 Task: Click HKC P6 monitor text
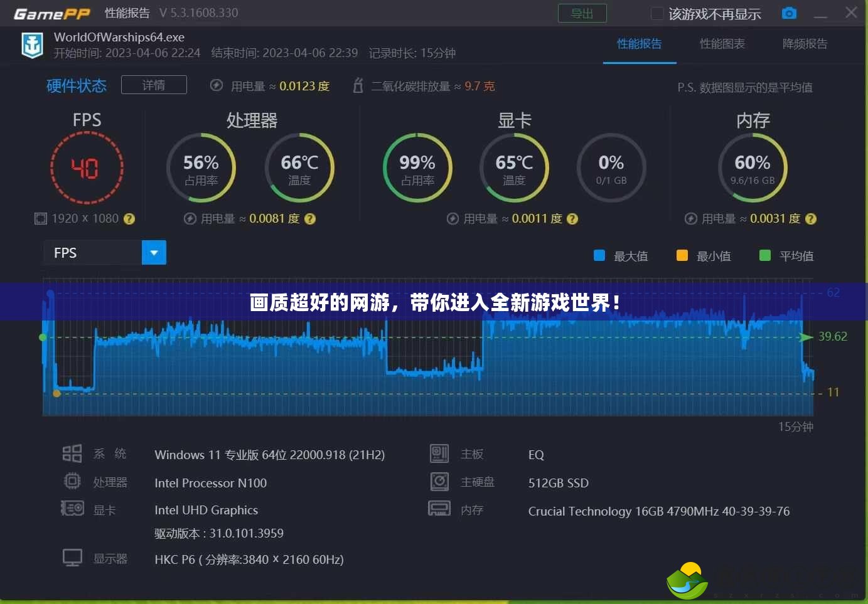pos(249,559)
